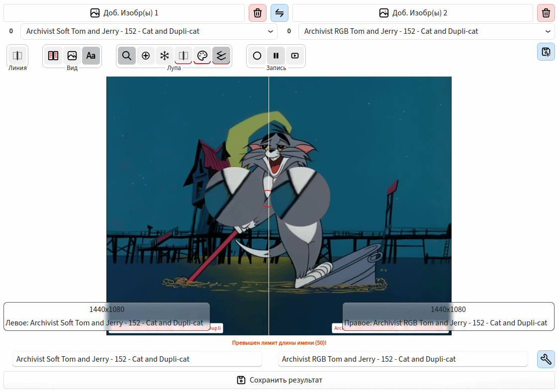The height and width of the screenshot is (392, 559).
Task: Delete image list 2 with the trash icon
Action: (x=546, y=13)
